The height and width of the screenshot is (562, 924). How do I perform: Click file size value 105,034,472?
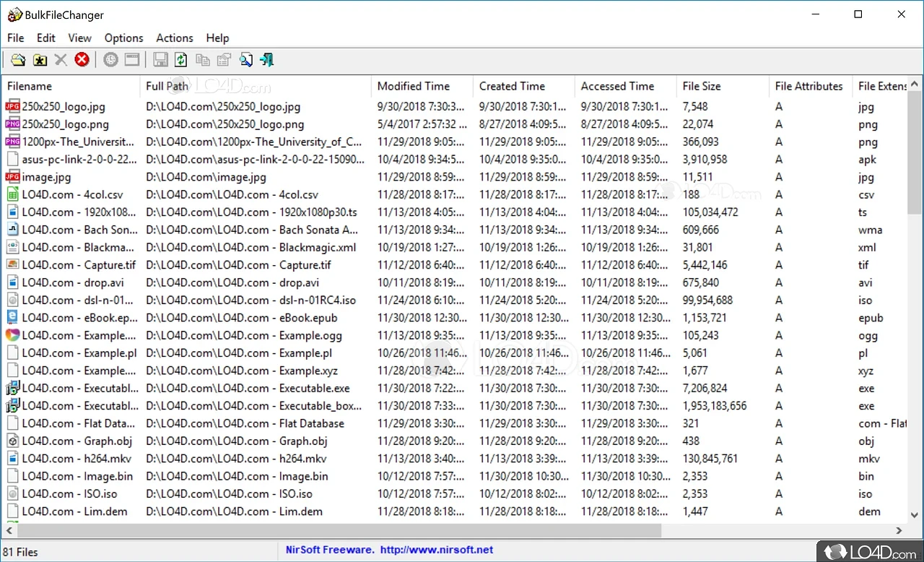point(710,212)
